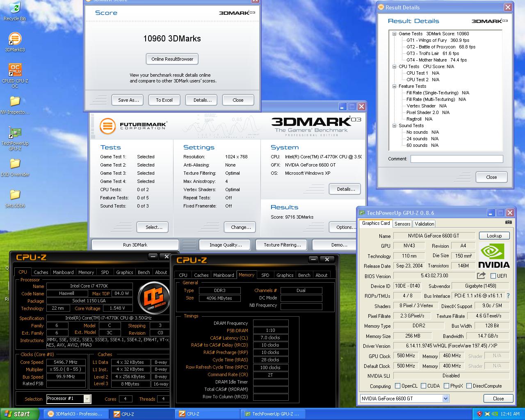Screen dimensions: 525x420
Task: Click the GPU-Z screenshot camera icon
Action: [509, 223]
